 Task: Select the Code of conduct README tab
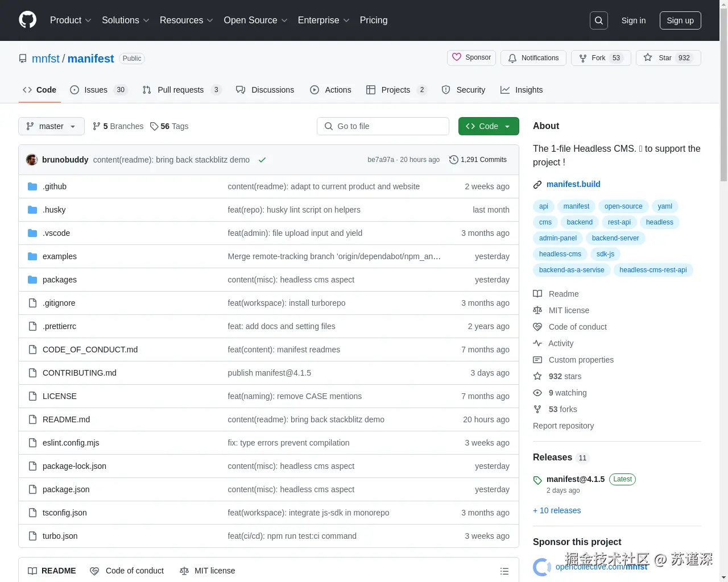coord(127,571)
